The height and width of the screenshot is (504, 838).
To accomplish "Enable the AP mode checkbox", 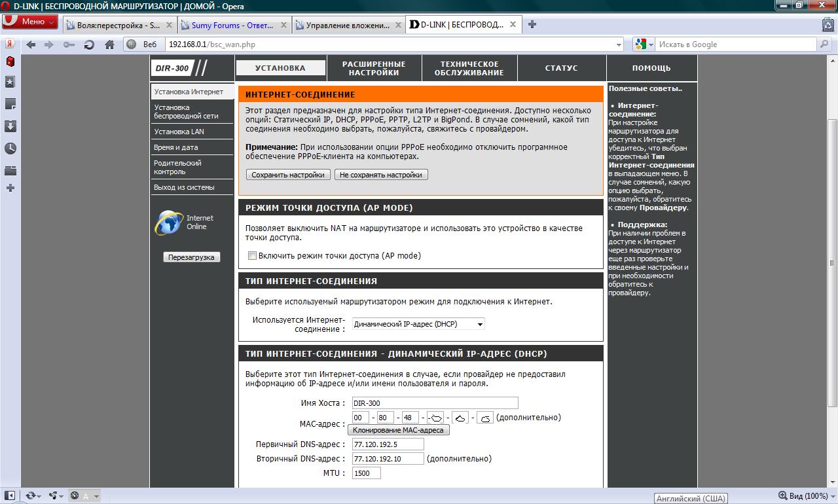I will tap(252, 256).
